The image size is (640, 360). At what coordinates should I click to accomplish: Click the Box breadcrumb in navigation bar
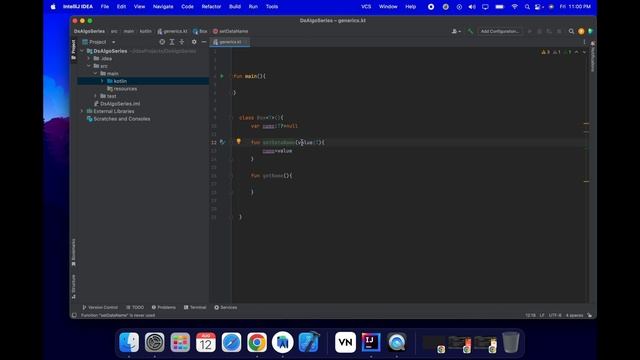(x=200, y=31)
